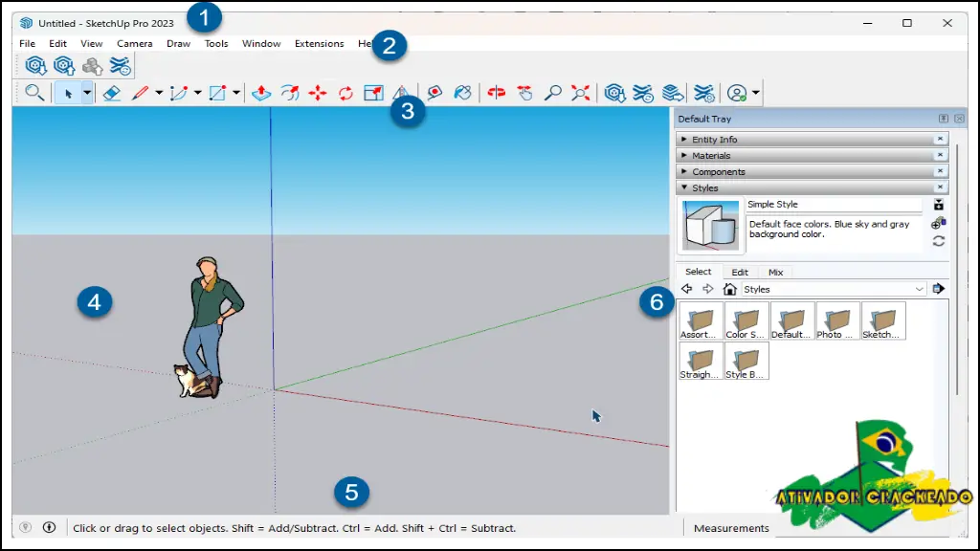
Task: Open Extension Manager in main toolbar
Action: pyautogui.click(x=703, y=93)
